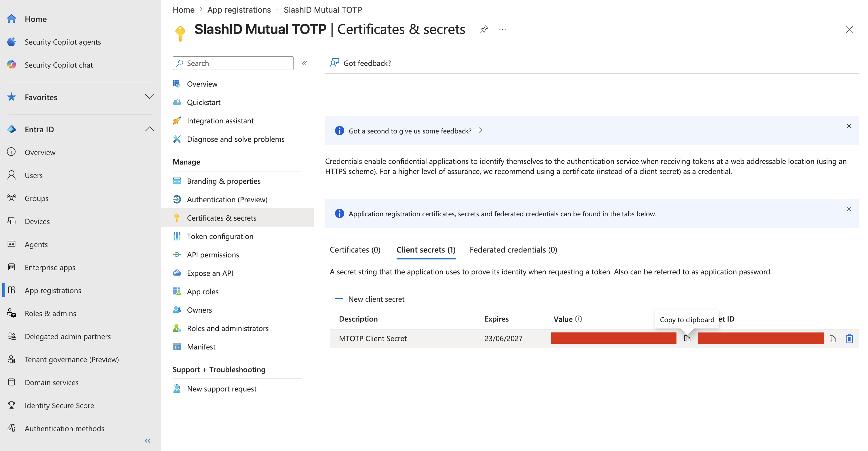Open the Federated credentials (0) tab

pos(513,250)
